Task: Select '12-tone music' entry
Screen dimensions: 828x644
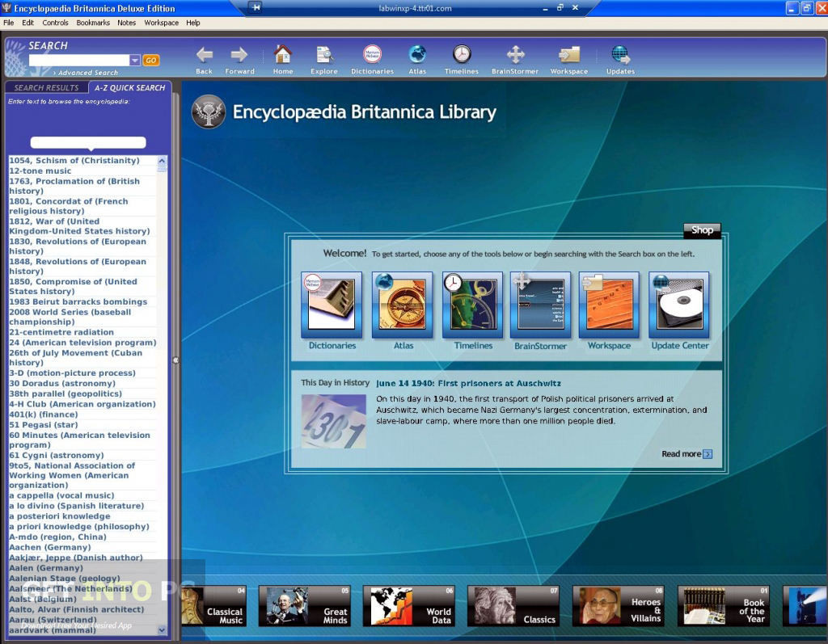Action: pyautogui.click(x=40, y=170)
